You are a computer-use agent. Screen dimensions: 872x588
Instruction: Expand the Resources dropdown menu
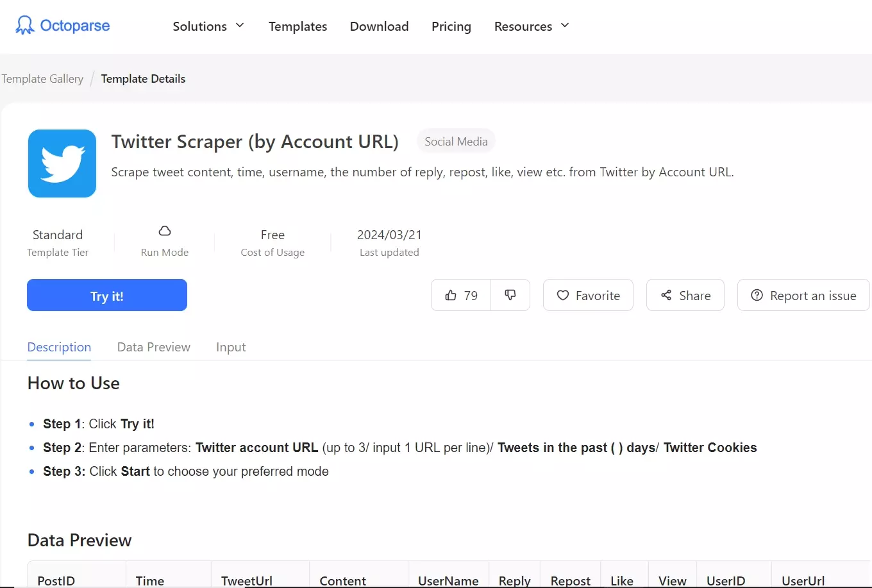pos(532,26)
